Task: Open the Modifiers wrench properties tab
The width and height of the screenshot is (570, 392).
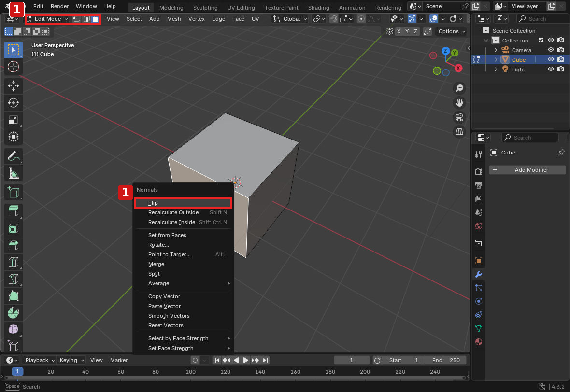Action: pyautogui.click(x=479, y=274)
